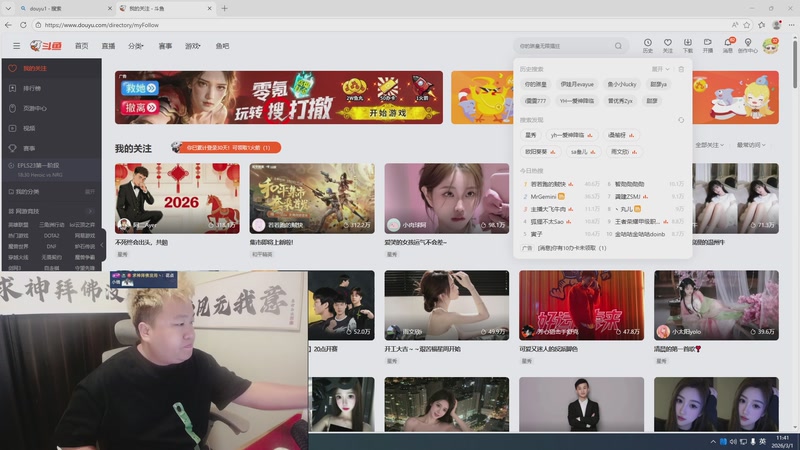
Task: Select the 我的关注 - 斗鱼 browser tab
Action: click(x=165, y=9)
